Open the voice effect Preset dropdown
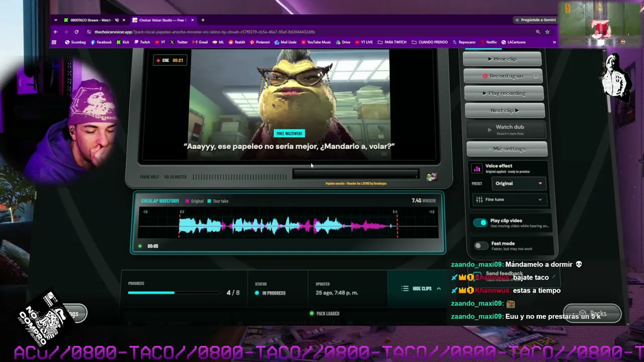 [518, 184]
